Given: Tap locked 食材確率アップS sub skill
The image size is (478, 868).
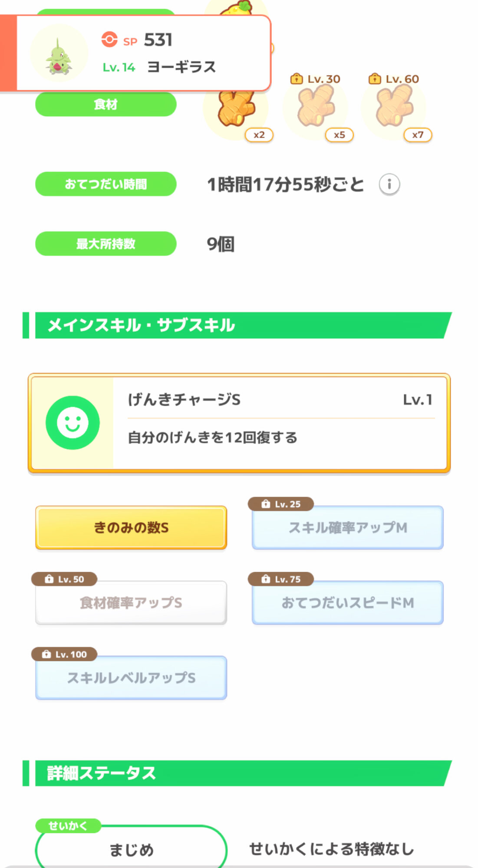Looking at the screenshot, I should (x=131, y=603).
